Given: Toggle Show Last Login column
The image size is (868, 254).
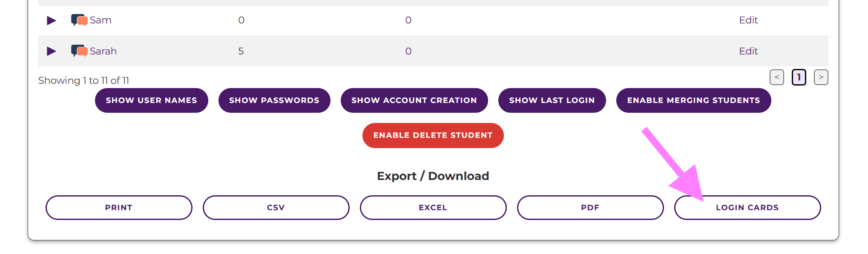Looking at the screenshot, I should (x=552, y=100).
